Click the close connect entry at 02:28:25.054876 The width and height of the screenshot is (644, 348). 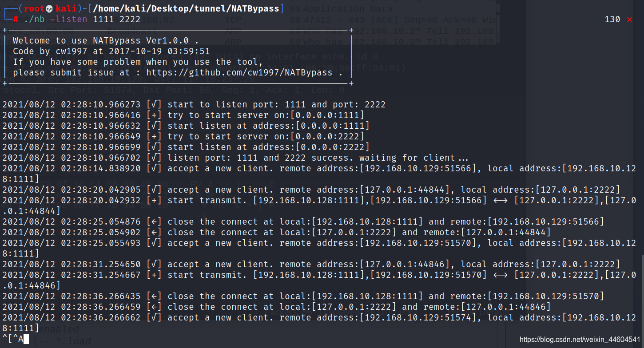303,222
